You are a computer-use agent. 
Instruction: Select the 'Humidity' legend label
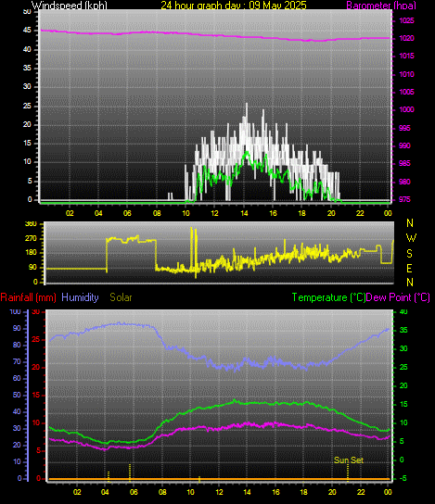[80, 297]
